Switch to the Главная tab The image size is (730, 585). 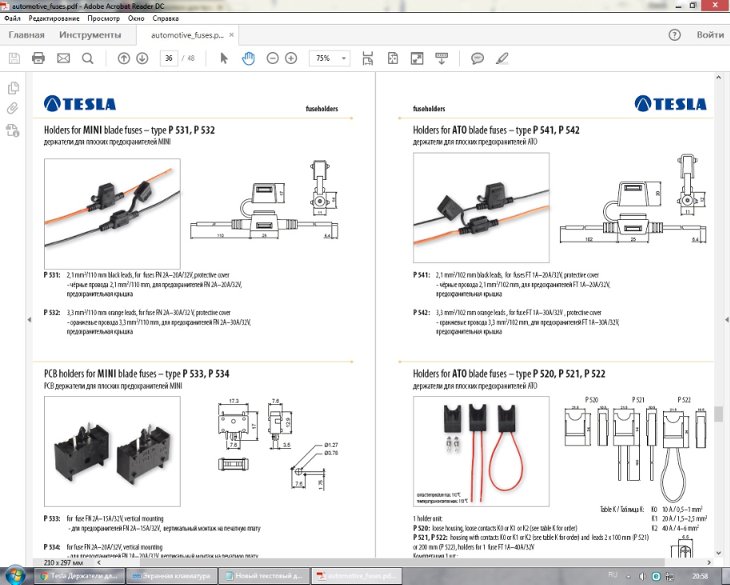27,35
